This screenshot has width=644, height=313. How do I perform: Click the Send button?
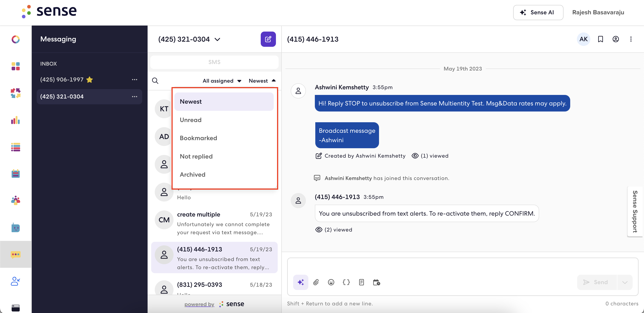tap(597, 282)
